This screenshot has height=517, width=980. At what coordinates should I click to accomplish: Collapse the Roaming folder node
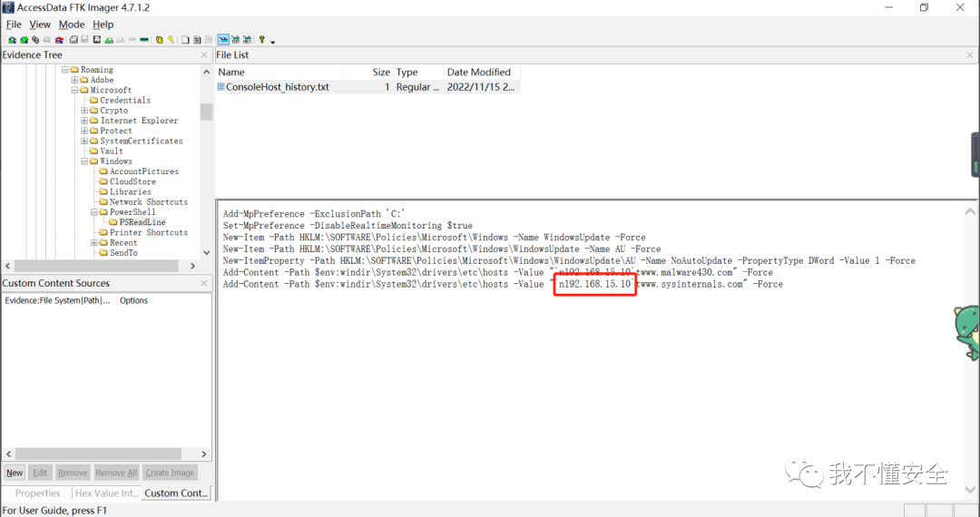[x=64, y=70]
